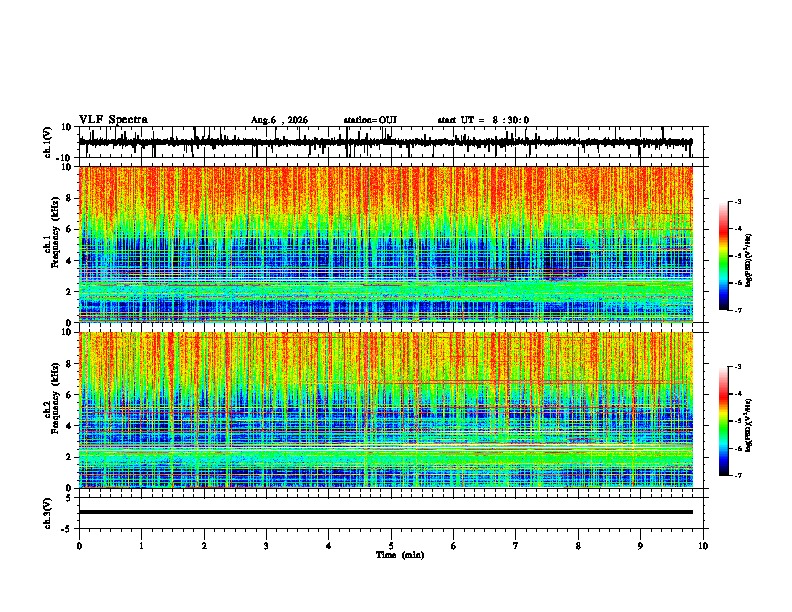This screenshot has height=612, width=792.
Task: Click the ch.1 "Frequency (kHz)" axis label
Action: 55,233
